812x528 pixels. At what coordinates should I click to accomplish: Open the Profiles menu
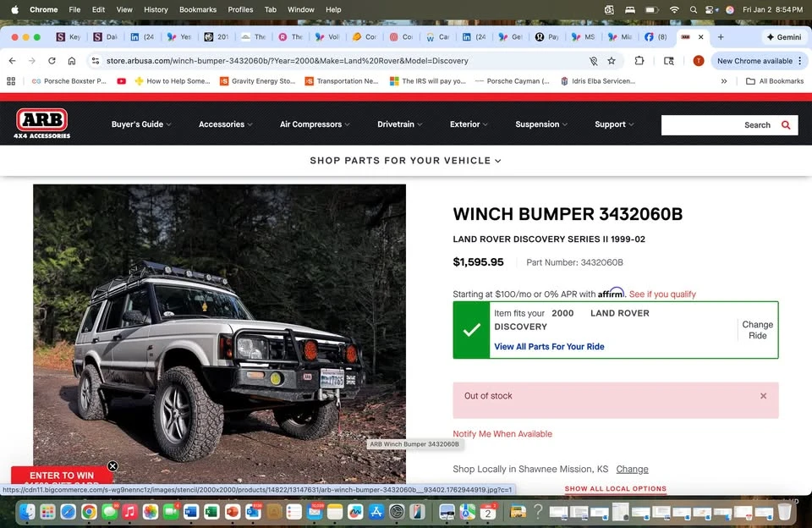(240, 9)
